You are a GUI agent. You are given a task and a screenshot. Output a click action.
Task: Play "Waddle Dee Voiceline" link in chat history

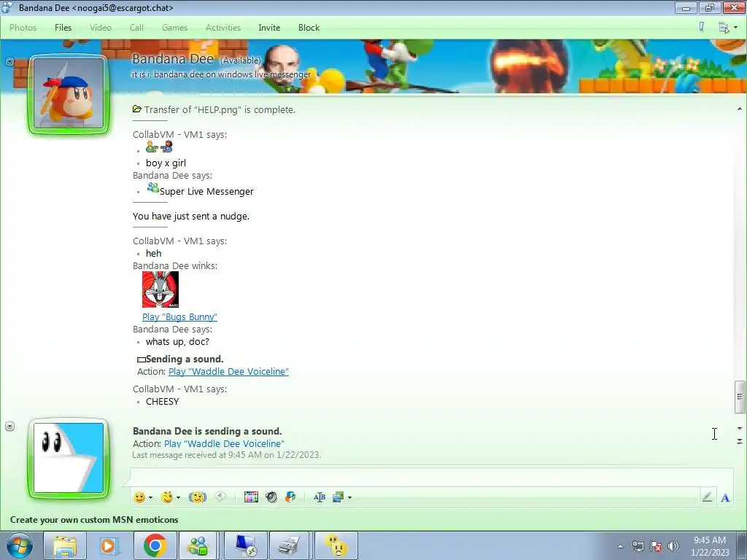[x=228, y=371]
